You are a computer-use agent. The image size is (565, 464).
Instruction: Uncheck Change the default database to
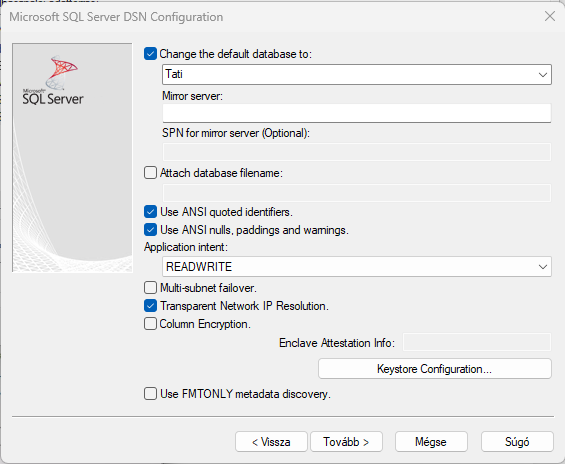(x=150, y=54)
